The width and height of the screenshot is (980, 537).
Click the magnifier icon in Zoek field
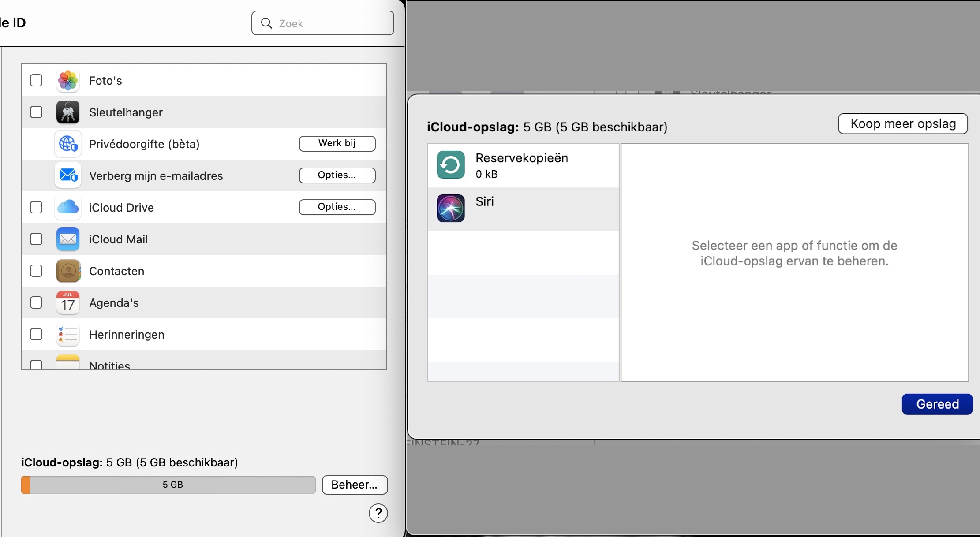pyautogui.click(x=266, y=23)
